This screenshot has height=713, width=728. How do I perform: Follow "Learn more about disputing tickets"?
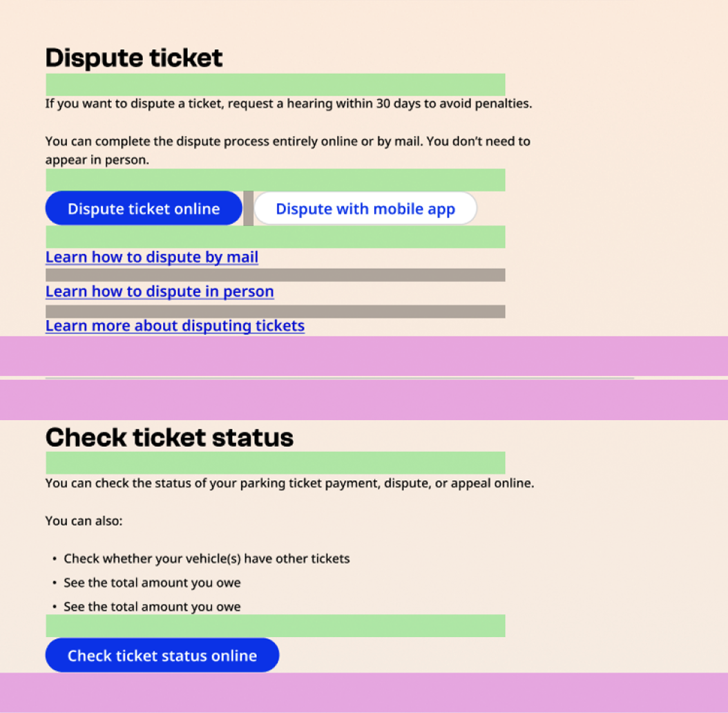click(175, 325)
